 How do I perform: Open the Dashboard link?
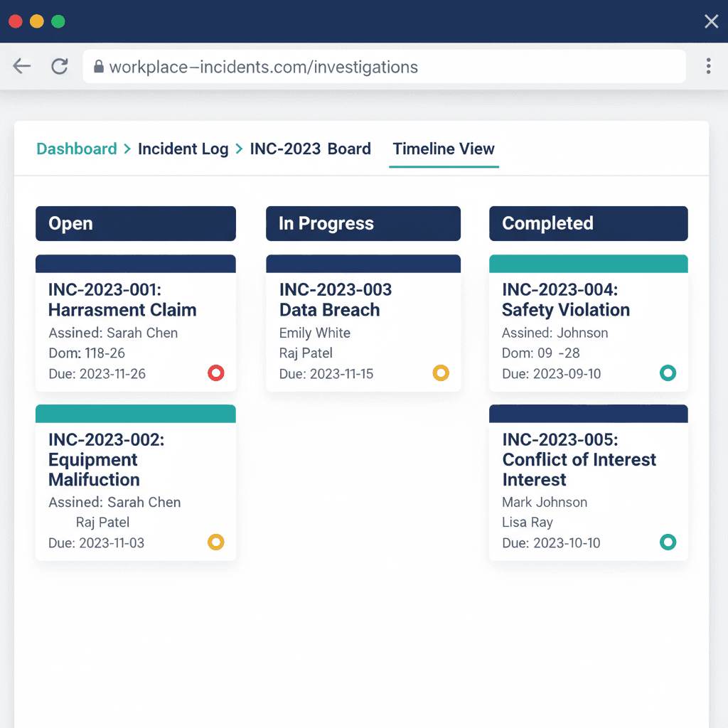(76, 149)
